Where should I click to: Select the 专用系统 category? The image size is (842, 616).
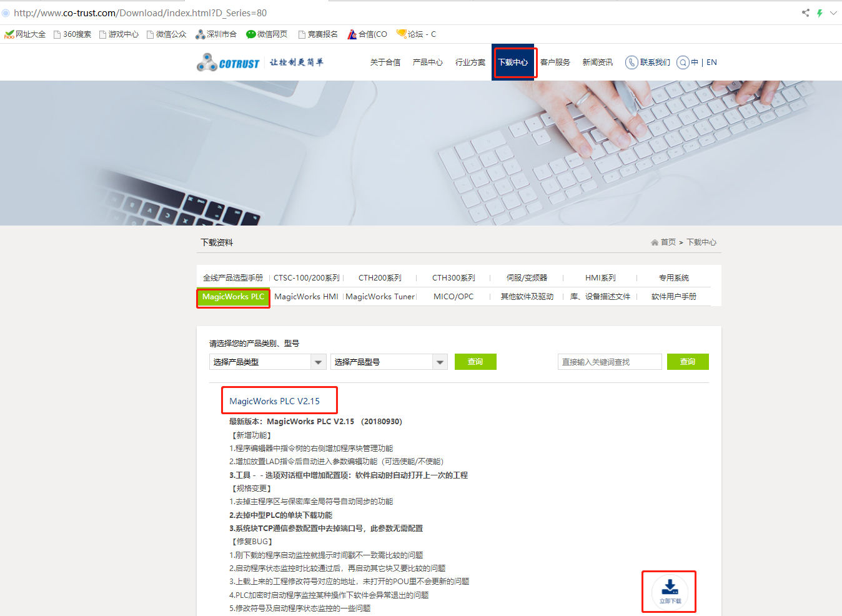click(674, 278)
